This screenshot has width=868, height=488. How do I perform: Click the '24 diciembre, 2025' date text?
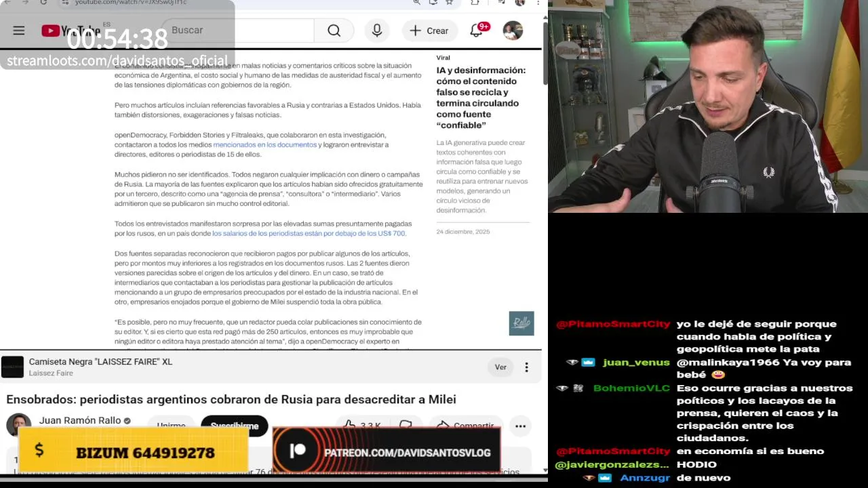point(463,232)
